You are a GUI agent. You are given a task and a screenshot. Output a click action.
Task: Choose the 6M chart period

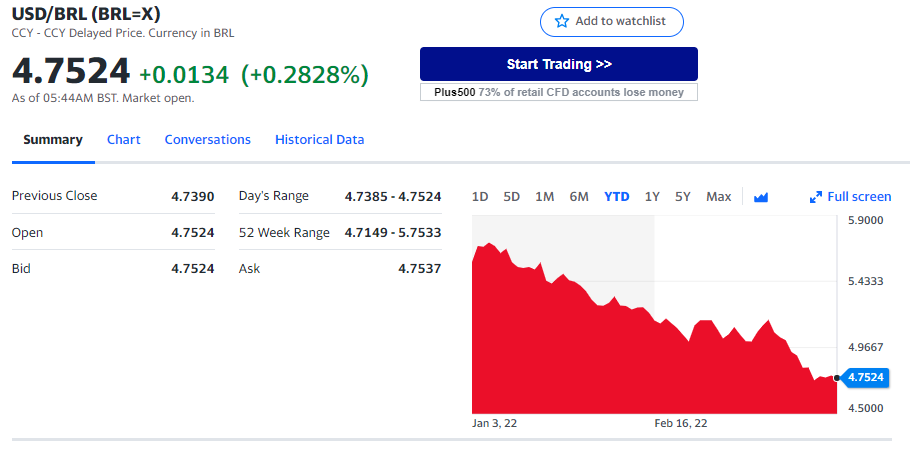click(579, 197)
